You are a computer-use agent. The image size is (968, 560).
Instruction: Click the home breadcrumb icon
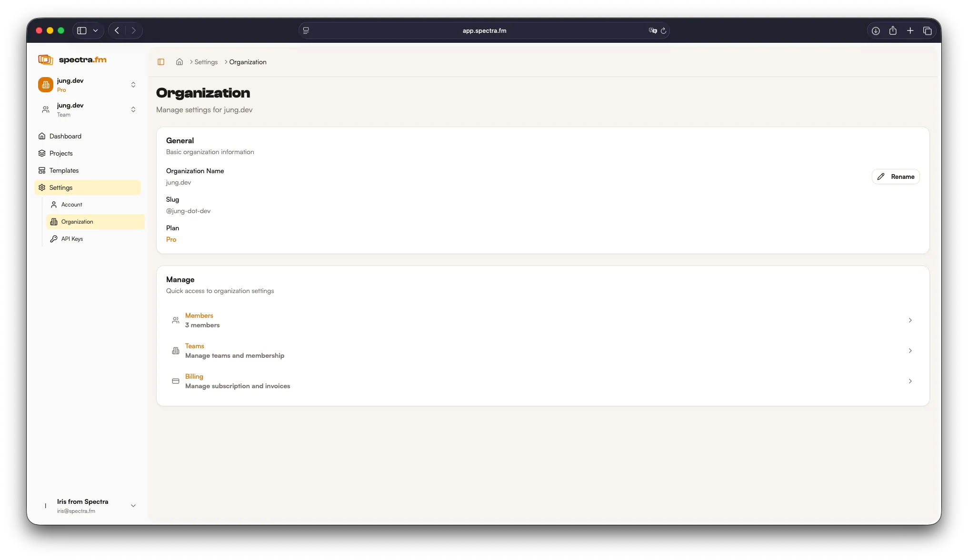pyautogui.click(x=179, y=62)
